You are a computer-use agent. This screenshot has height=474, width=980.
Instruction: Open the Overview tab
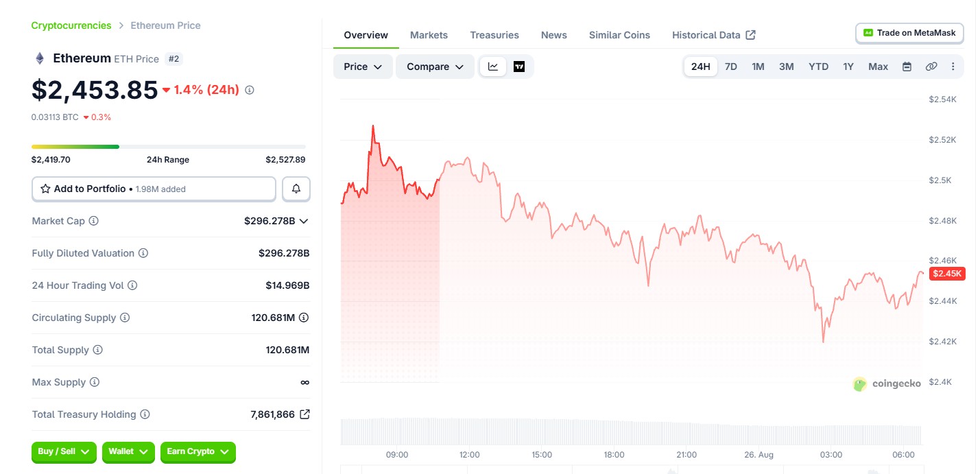[366, 35]
